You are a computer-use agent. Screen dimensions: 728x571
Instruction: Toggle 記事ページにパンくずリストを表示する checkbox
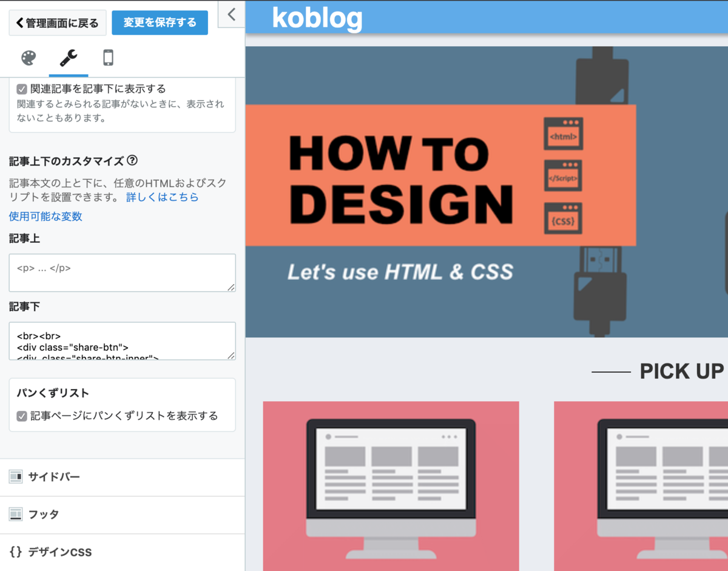22,416
